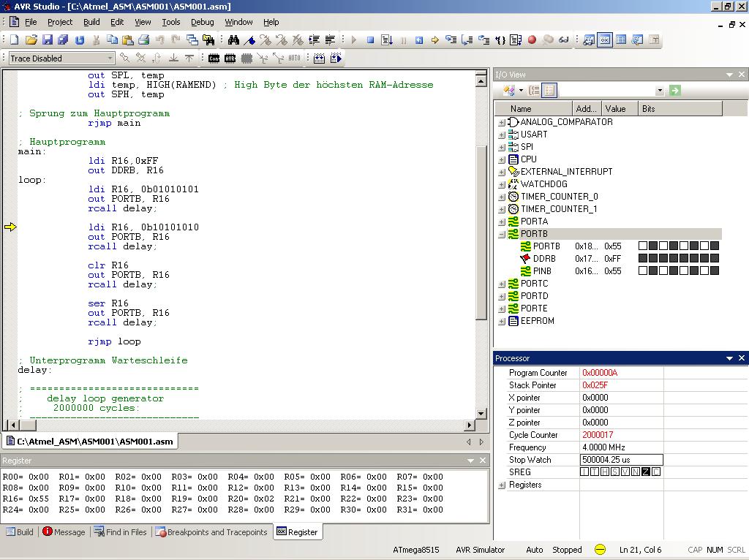This screenshot has height=560, width=749.
Task: Click the Paste clipboard icon
Action: pos(128,39)
